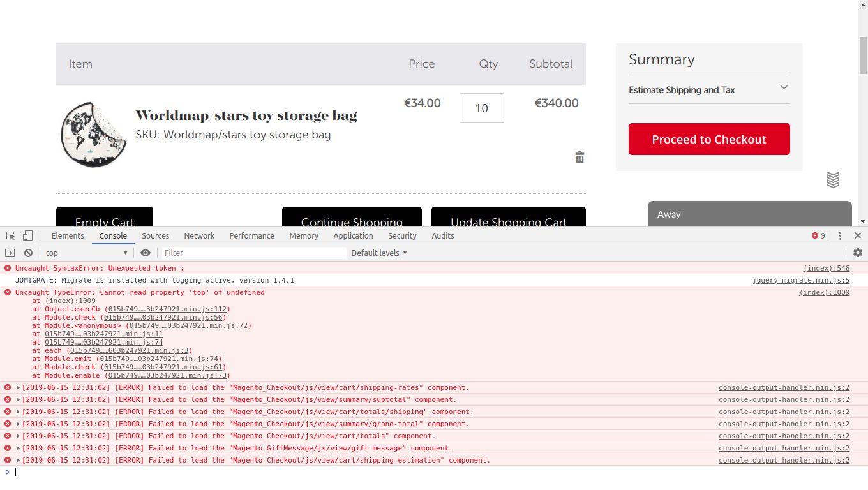Click the red error count badge
Viewport: 868px width, 490px height.
pyautogui.click(x=818, y=235)
